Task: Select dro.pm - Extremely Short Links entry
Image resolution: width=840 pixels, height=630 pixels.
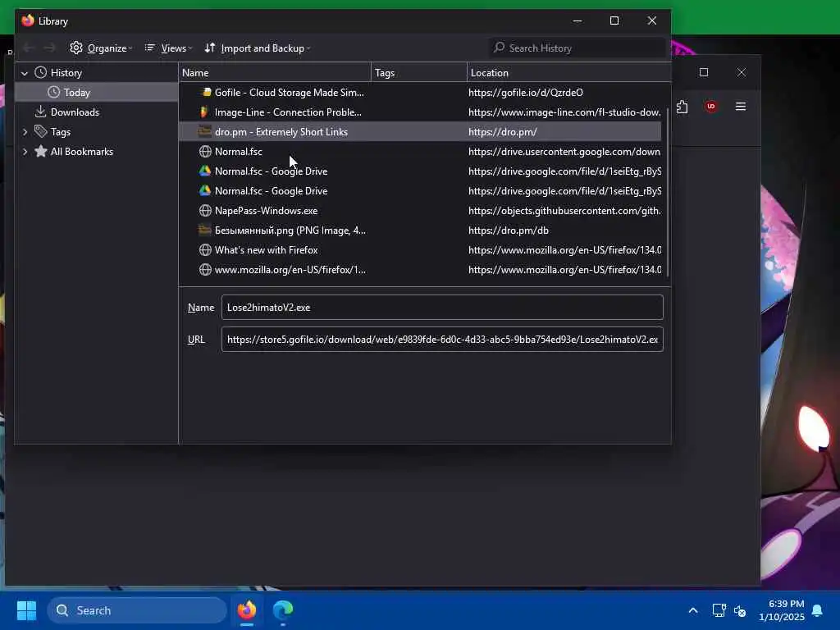Action: 420,132
